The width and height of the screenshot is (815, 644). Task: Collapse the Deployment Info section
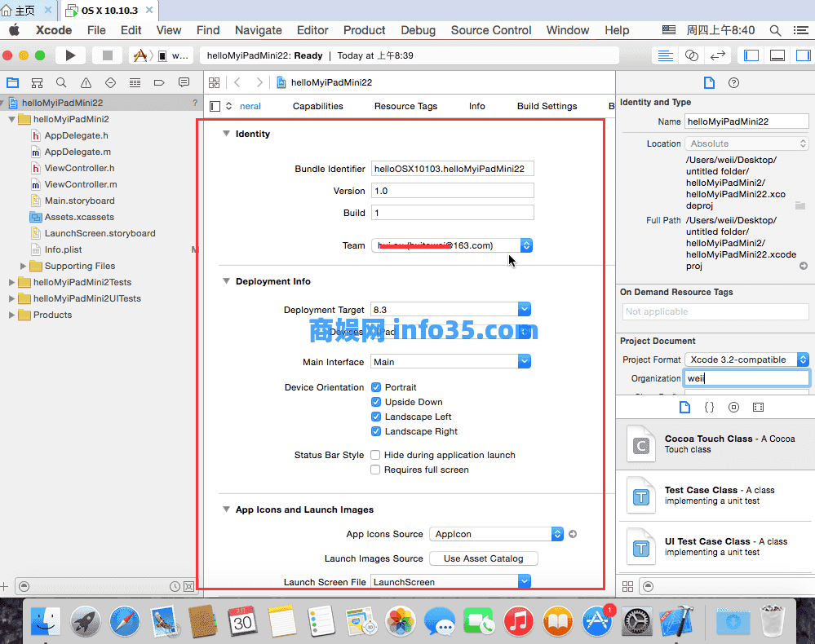tap(226, 281)
